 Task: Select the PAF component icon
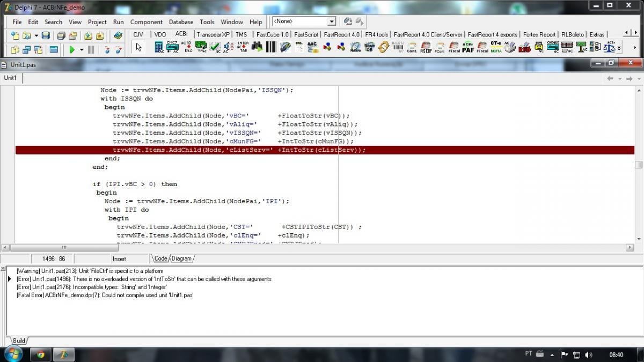[468, 47]
